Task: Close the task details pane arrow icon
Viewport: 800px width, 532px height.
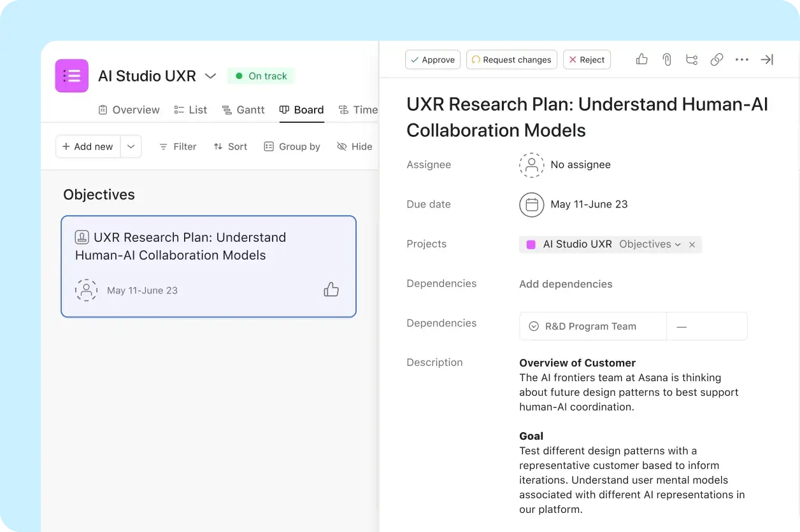Action: click(767, 59)
